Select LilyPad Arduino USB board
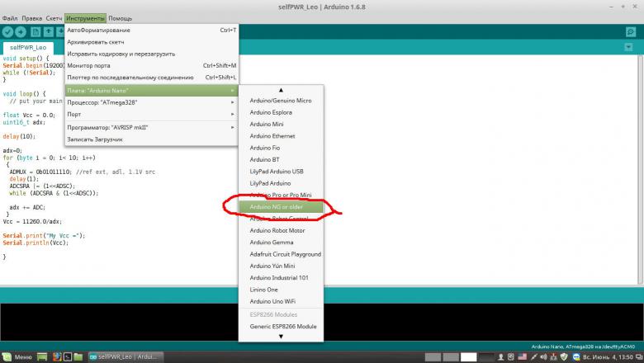Image resolution: width=644 pixels, height=363 pixels. (281, 172)
